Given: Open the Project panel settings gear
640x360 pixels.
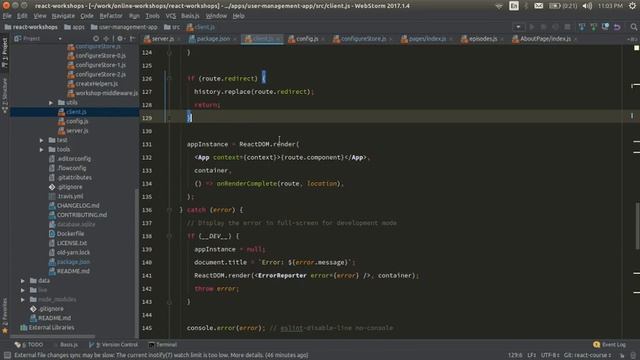Looking at the screenshot, I should pos(121,38).
